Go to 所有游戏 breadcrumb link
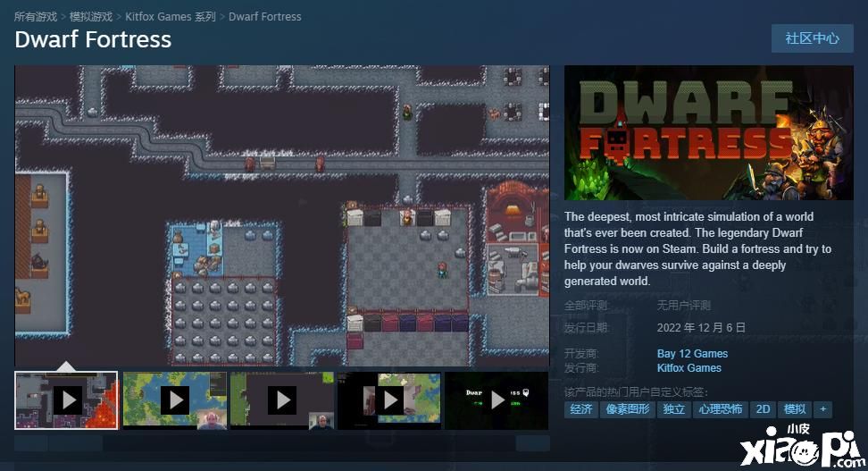Viewport: 868px width, 471px height. 36,17
